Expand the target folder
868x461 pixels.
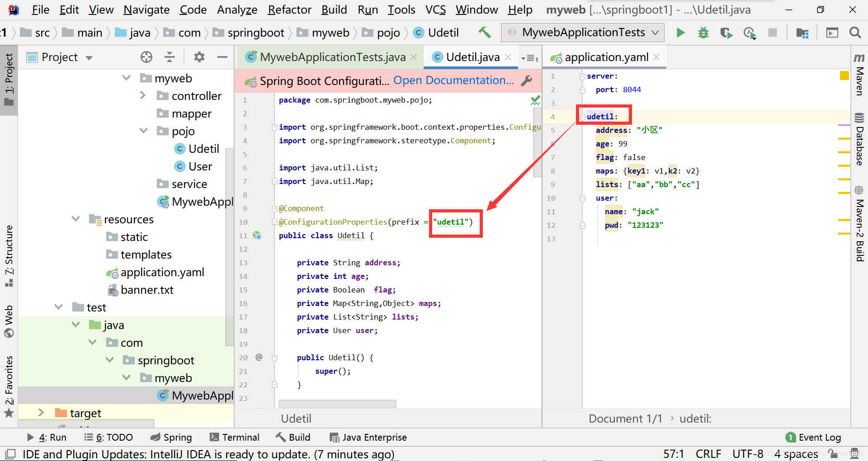[x=41, y=412]
